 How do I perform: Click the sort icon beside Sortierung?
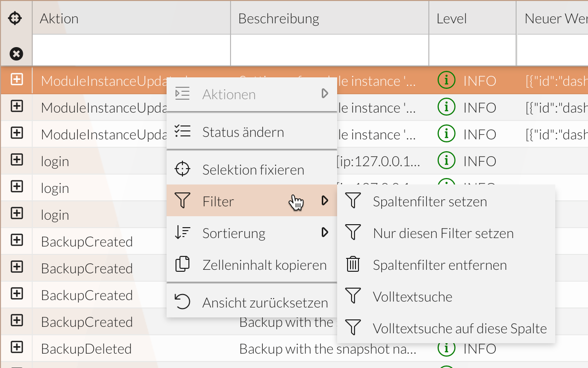tap(182, 233)
